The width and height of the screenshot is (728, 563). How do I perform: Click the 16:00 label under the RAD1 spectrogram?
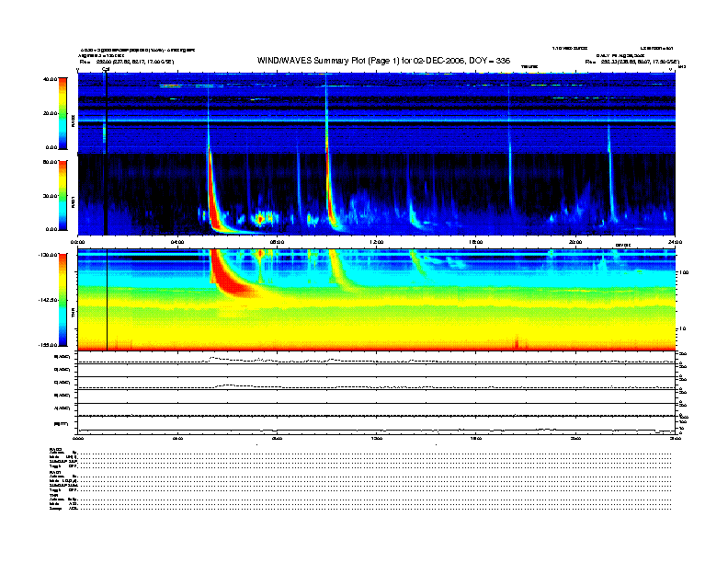[476, 242]
